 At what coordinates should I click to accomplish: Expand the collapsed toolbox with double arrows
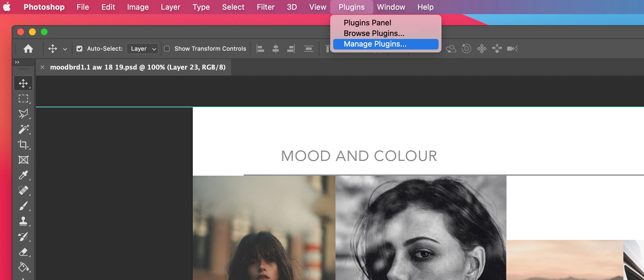tap(17, 62)
